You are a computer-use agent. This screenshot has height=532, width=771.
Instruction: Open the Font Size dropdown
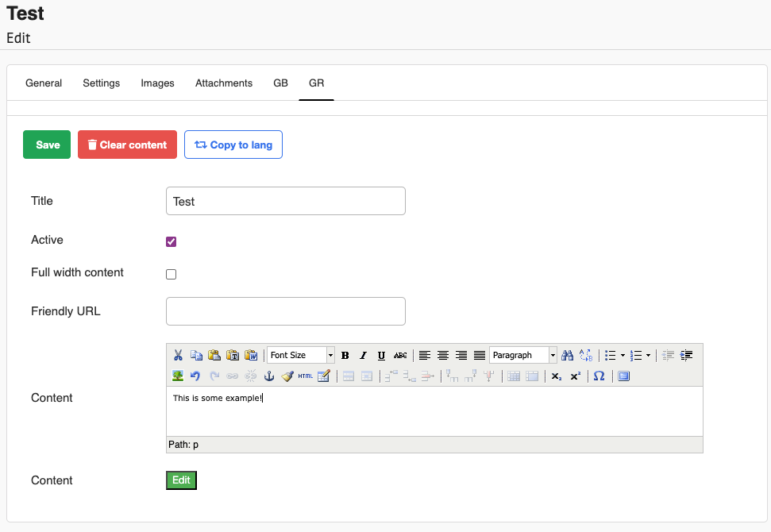tap(300, 355)
